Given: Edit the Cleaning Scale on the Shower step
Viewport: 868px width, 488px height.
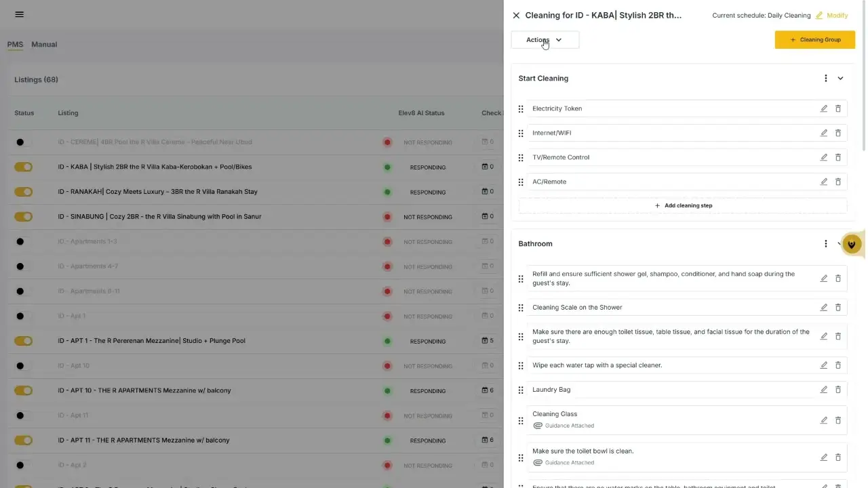Looking at the screenshot, I should (x=824, y=308).
